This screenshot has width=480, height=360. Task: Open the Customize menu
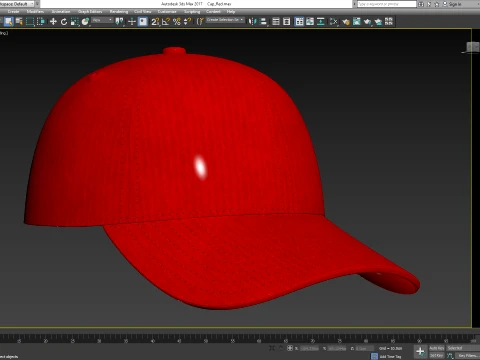coord(167,11)
